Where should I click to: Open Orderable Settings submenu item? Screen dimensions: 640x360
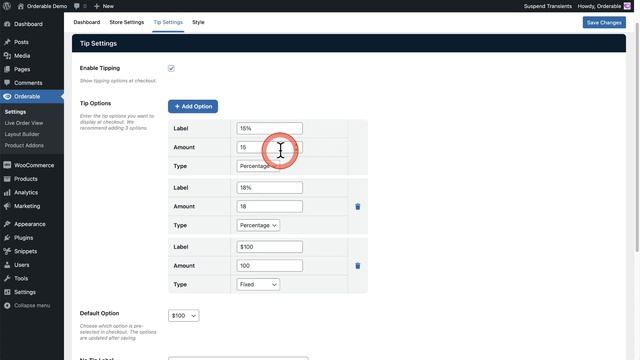pyautogui.click(x=15, y=112)
